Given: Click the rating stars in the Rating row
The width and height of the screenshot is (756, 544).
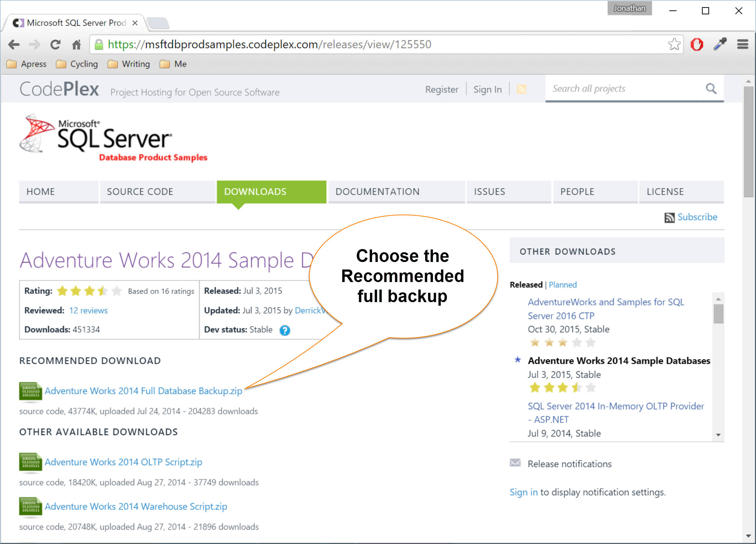Looking at the screenshot, I should 89,291.
